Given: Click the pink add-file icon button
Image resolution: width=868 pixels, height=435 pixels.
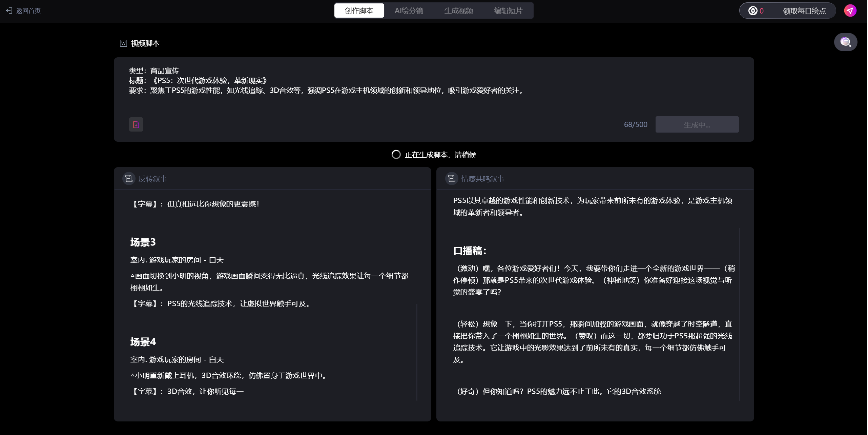Looking at the screenshot, I should point(136,124).
